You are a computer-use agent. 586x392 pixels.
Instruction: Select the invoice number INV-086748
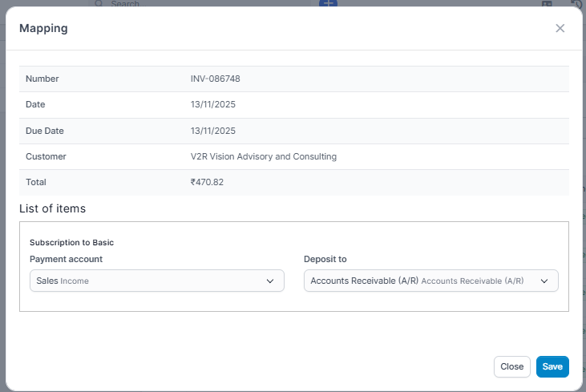(x=216, y=79)
